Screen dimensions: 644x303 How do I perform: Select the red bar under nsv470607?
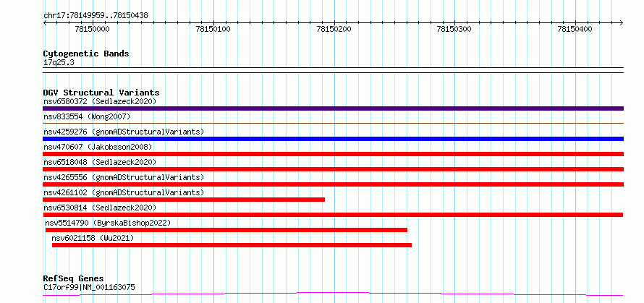tap(333, 154)
